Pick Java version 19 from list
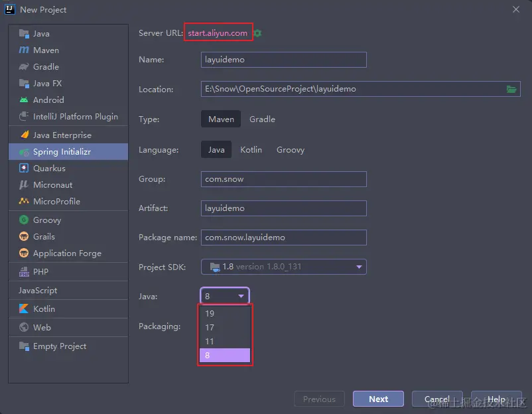 pyautogui.click(x=225, y=314)
